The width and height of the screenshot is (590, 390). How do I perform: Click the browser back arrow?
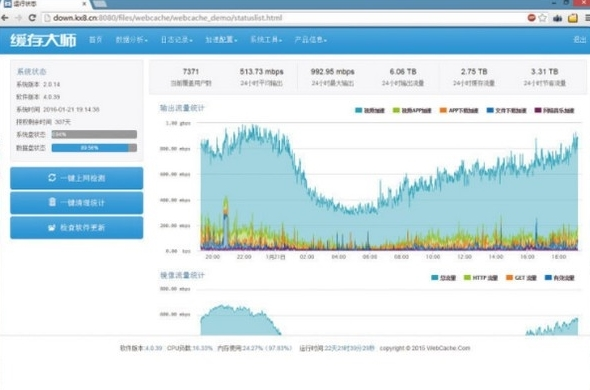click(x=5, y=18)
